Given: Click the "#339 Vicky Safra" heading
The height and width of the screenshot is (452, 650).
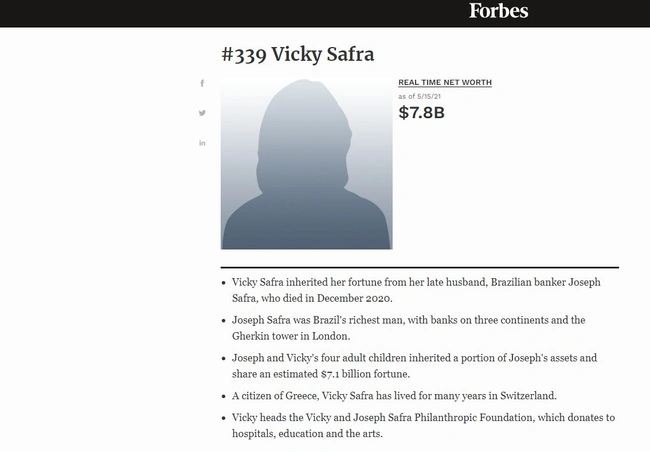Looking at the screenshot, I should [297, 54].
